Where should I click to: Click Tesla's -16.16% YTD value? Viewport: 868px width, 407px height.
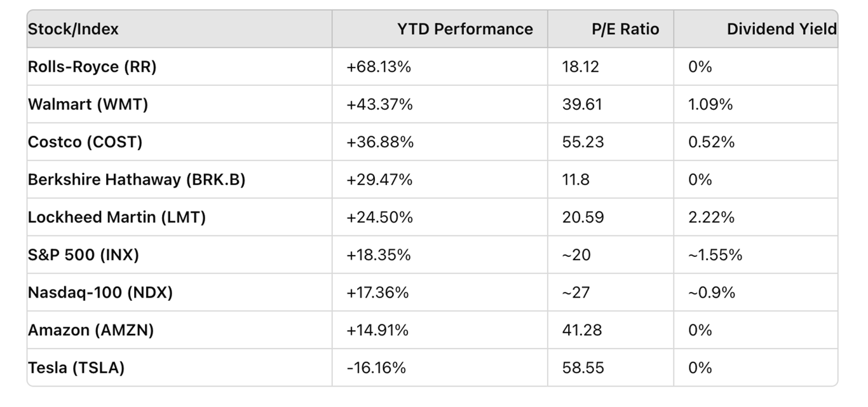click(x=376, y=368)
